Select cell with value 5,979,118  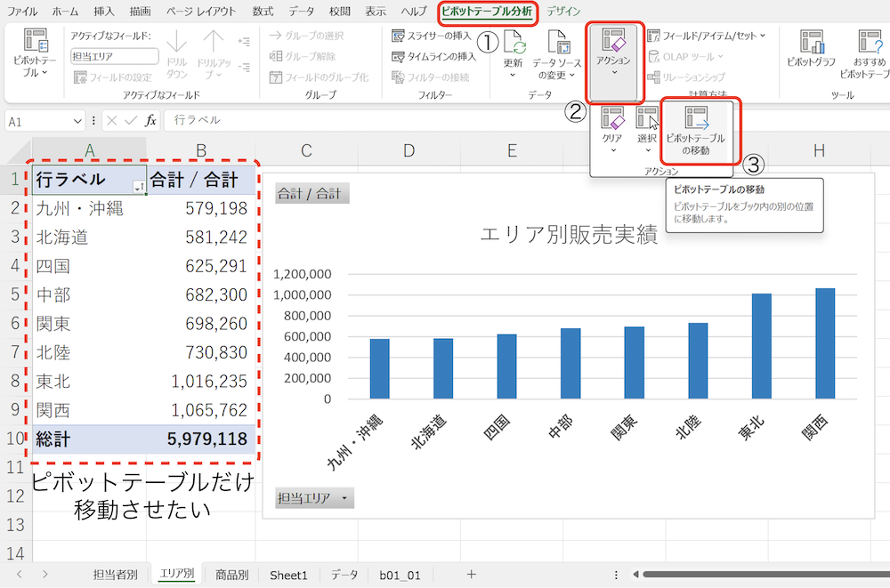pyautogui.click(x=201, y=439)
